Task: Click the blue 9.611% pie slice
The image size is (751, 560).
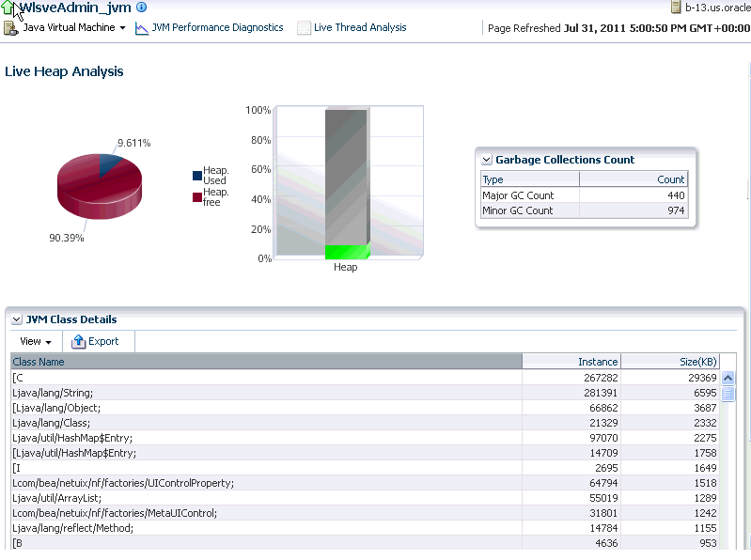Action: click(108, 164)
